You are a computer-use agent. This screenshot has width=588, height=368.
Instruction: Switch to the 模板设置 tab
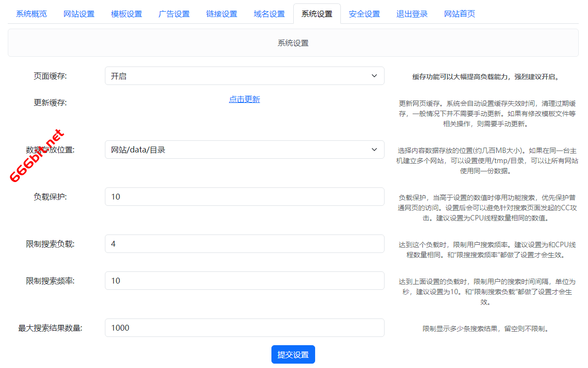tap(126, 14)
